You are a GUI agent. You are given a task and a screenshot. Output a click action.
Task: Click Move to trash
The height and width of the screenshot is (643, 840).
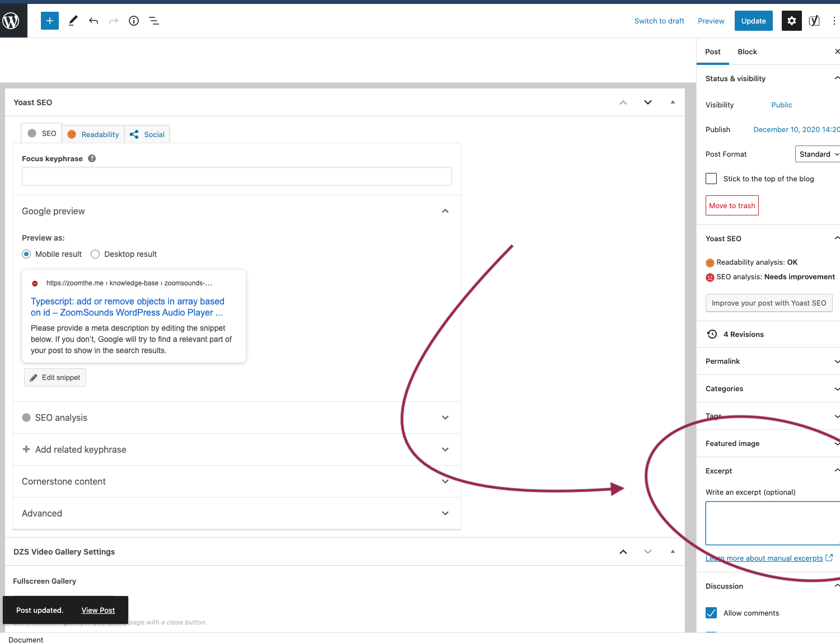[x=732, y=205]
